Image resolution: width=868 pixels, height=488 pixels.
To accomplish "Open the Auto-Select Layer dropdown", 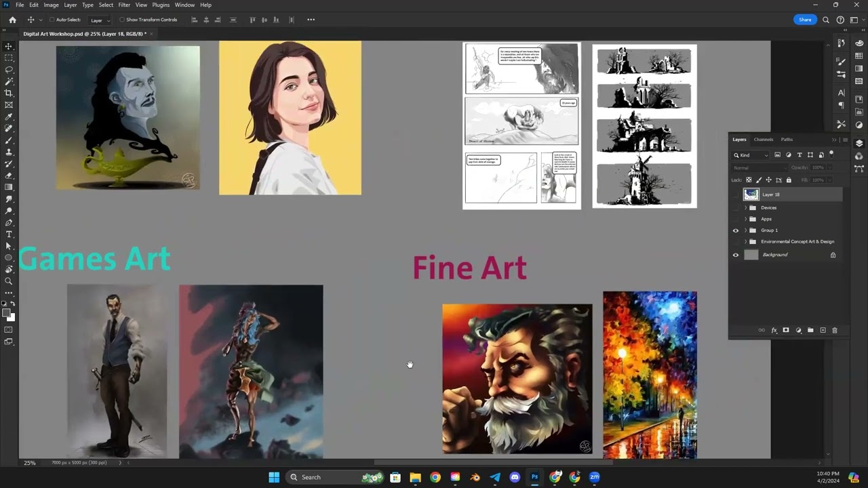I will 100,20.
